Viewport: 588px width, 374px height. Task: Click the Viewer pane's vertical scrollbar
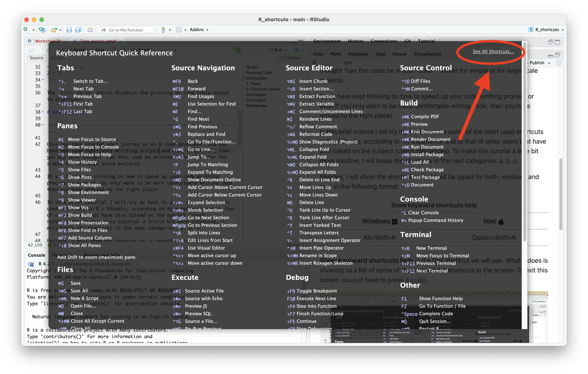click(x=561, y=194)
